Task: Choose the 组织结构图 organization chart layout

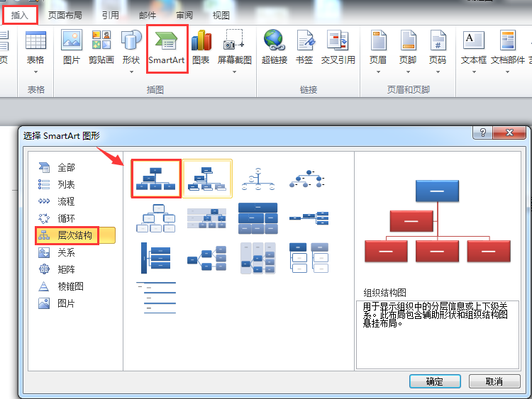Action: 156,179
